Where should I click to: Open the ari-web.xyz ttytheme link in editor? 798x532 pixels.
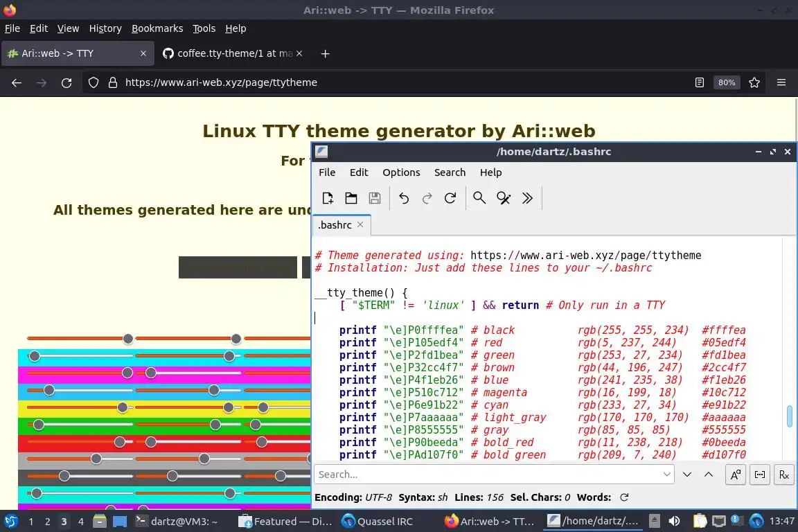tap(586, 255)
